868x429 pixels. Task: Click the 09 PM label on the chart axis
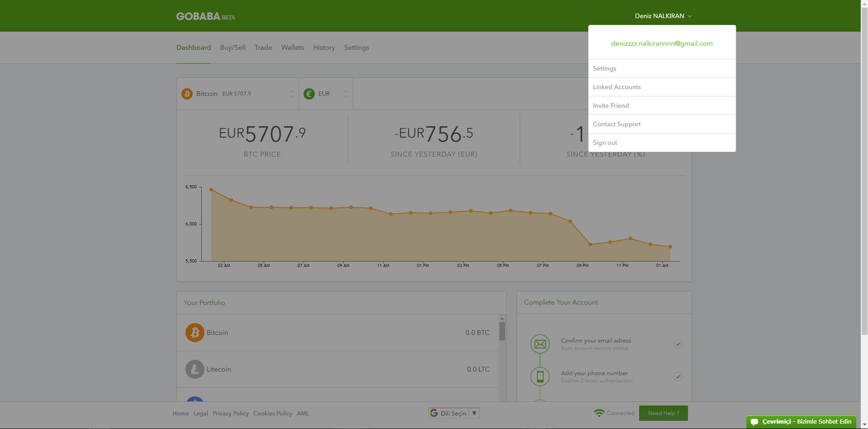click(x=583, y=266)
